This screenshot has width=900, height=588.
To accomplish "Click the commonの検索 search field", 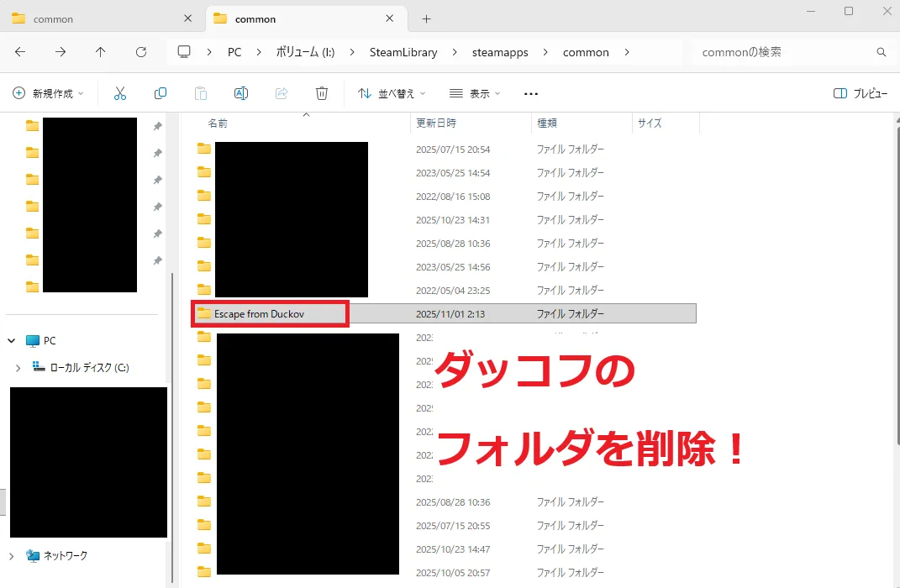I will point(782,52).
